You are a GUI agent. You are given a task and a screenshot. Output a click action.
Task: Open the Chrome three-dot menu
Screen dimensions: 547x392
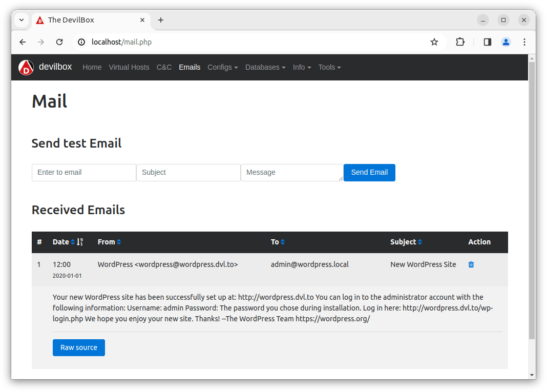tap(524, 42)
